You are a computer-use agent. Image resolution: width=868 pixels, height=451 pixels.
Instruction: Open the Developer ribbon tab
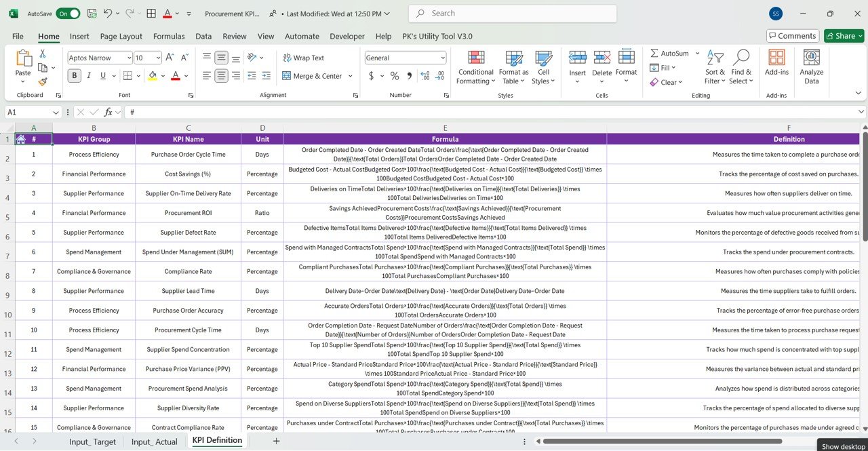click(x=347, y=36)
